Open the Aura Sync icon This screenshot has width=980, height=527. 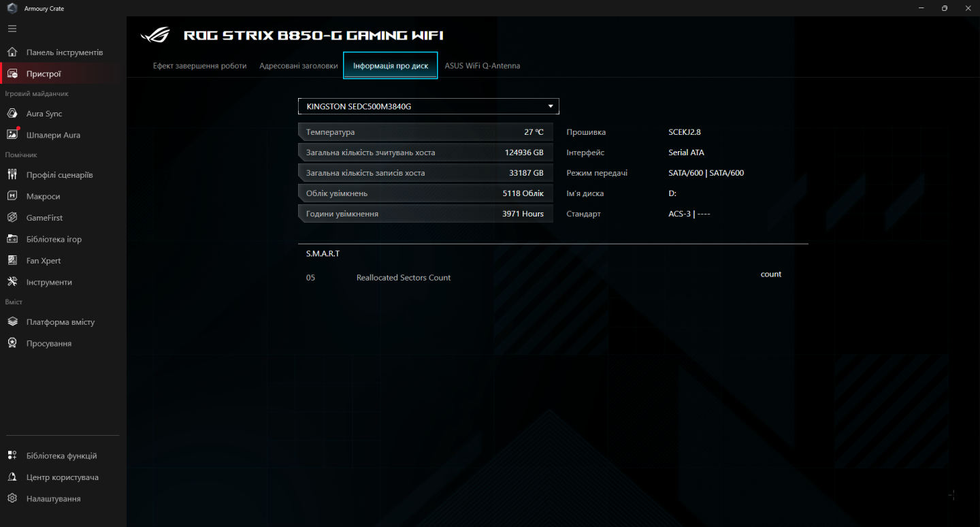pyautogui.click(x=12, y=114)
